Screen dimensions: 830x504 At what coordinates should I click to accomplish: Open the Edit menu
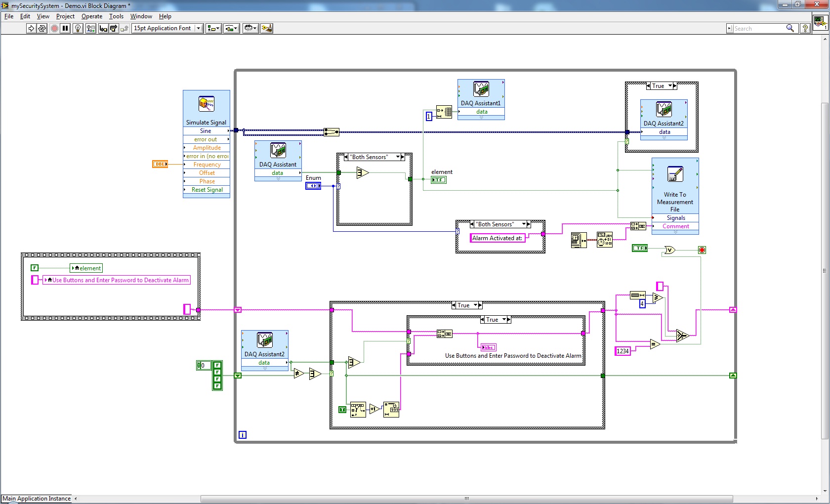(x=25, y=16)
